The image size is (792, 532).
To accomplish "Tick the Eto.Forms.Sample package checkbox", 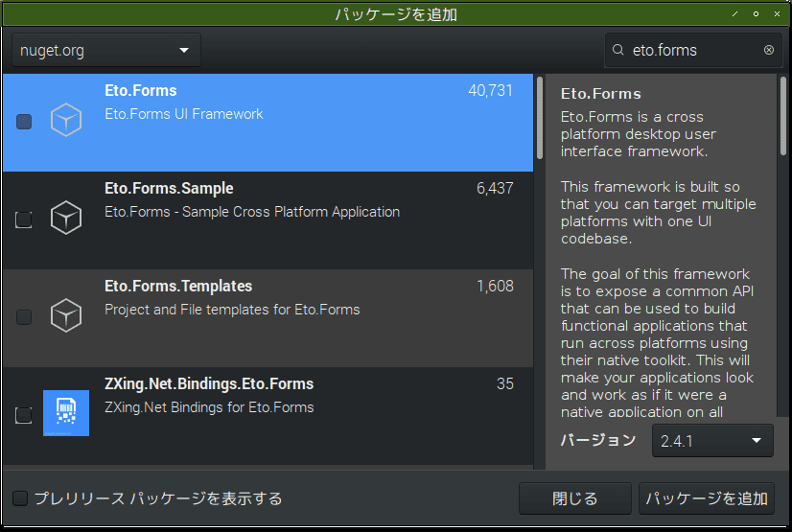I will 24,220.
